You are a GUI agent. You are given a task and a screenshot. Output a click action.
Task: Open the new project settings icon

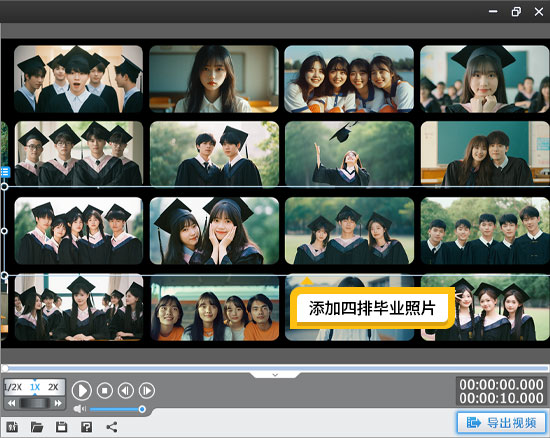coord(12,427)
